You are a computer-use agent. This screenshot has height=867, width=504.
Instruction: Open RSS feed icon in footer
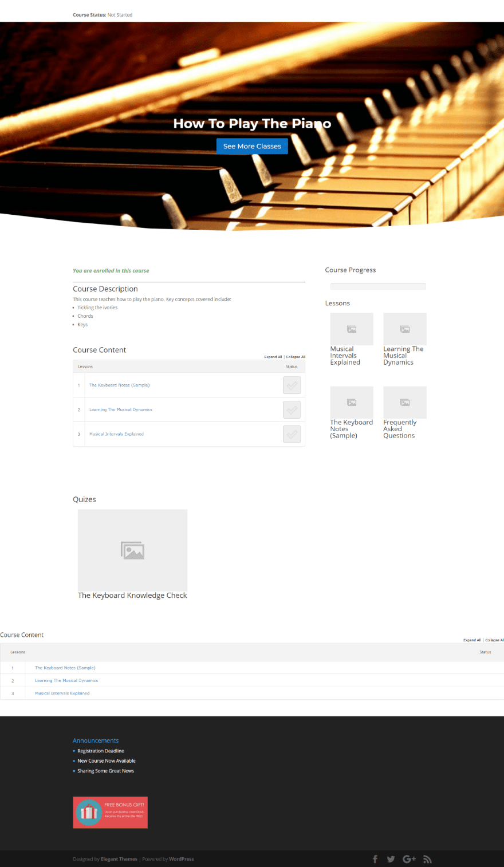pyautogui.click(x=427, y=859)
